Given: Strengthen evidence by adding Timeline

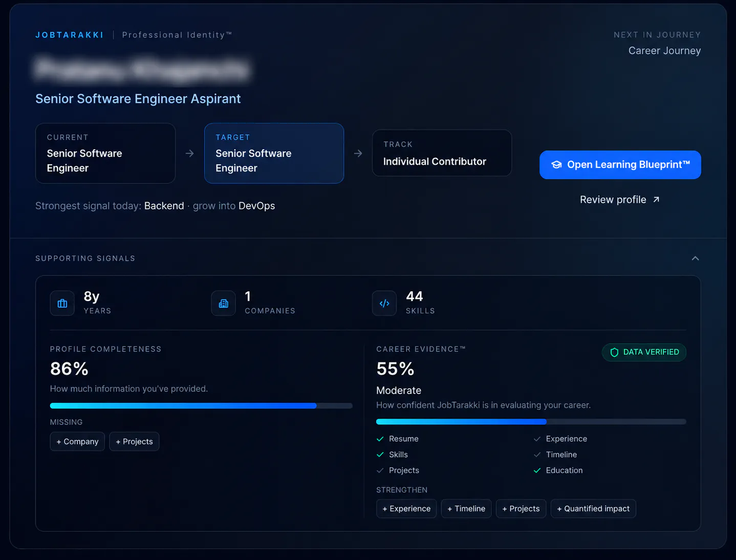Looking at the screenshot, I should click(466, 509).
